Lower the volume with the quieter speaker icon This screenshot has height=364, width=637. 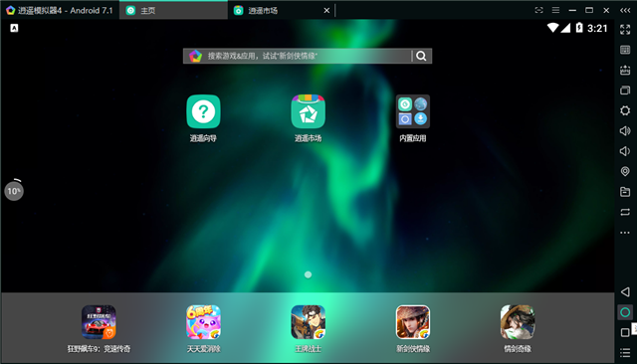tap(625, 151)
